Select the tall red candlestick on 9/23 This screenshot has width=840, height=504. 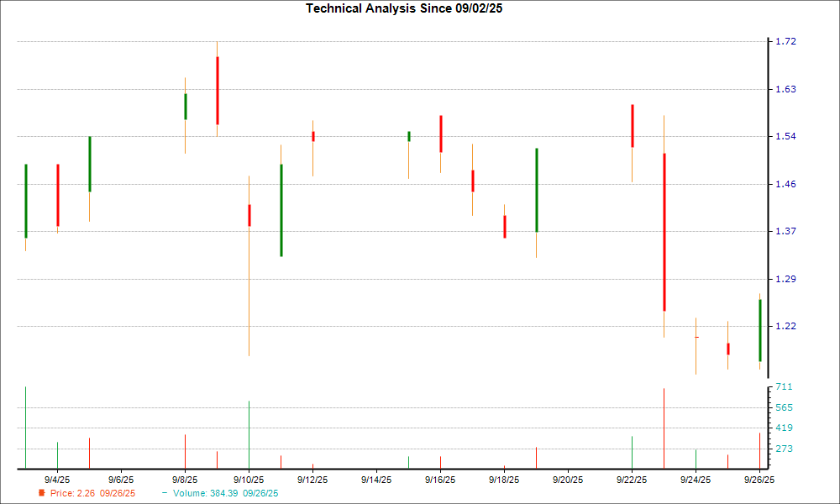(664, 232)
